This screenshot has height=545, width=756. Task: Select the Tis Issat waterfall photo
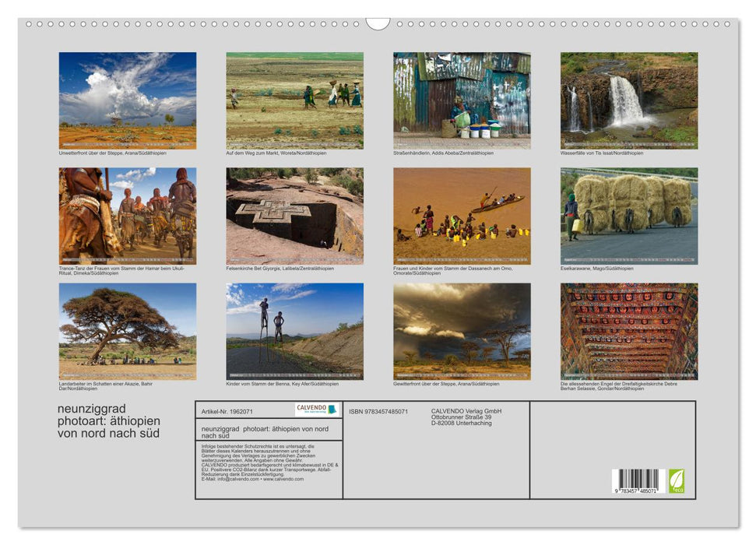629,100
